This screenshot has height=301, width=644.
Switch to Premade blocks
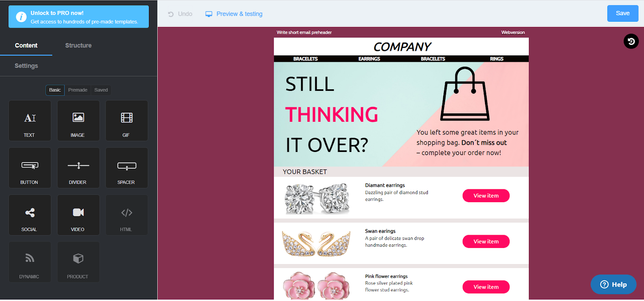click(78, 90)
